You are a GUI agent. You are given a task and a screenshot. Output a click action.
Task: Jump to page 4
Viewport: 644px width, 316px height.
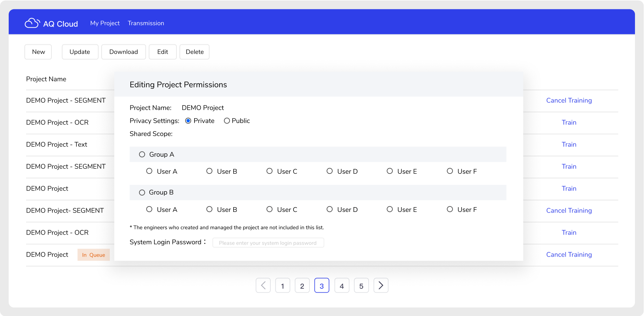coord(342,286)
